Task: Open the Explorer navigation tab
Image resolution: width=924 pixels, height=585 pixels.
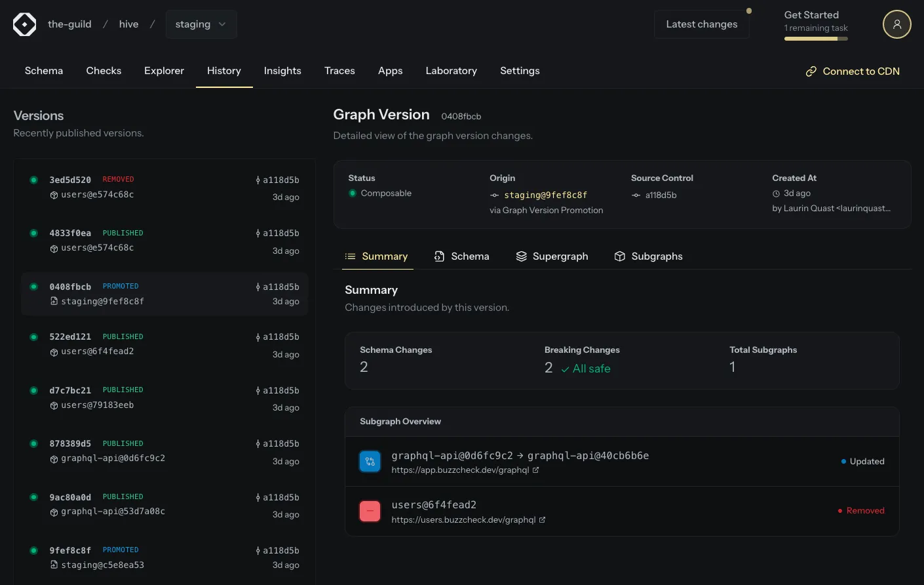Action: (x=164, y=71)
